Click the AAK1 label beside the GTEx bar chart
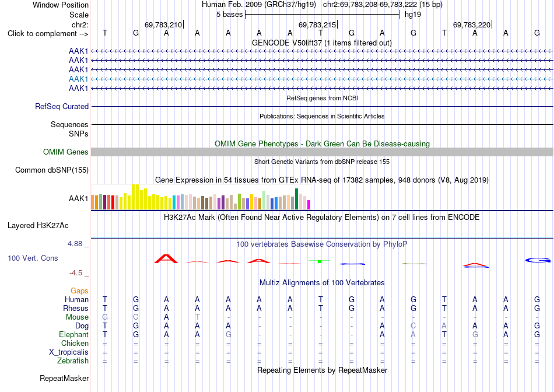This screenshot has height=392, width=554. (x=79, y=199)
